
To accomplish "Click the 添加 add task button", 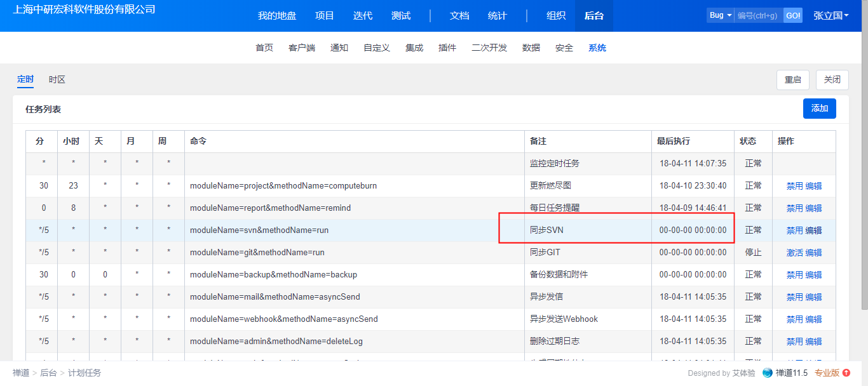I will pyautogui.click(x=819, y=109).
